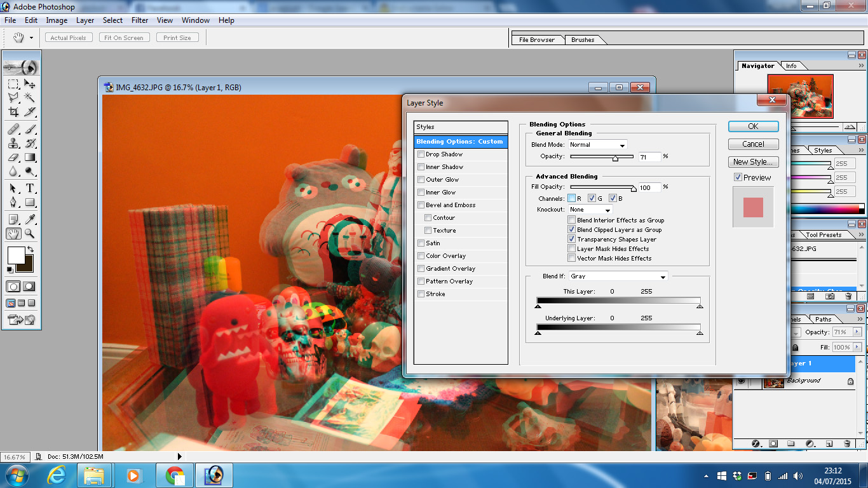Select the Healing Brush tool
Screen dimensions: 868x488
[13, 130]
